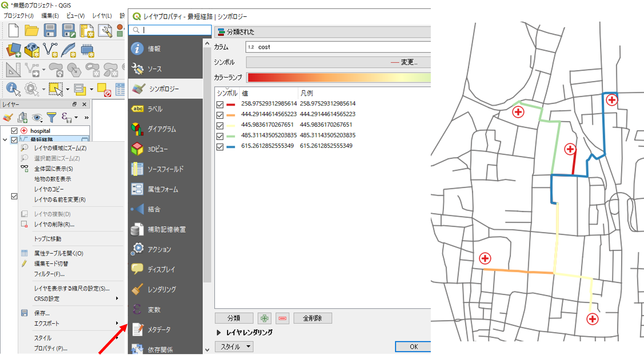Click Add Group icon in Layers panel
Screen dimensions: 644x355
coord(22,117)
